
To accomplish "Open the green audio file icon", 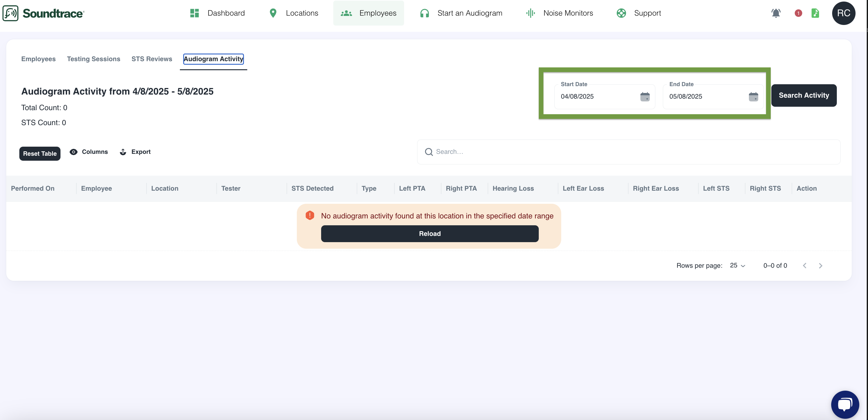I will point(815,13).
